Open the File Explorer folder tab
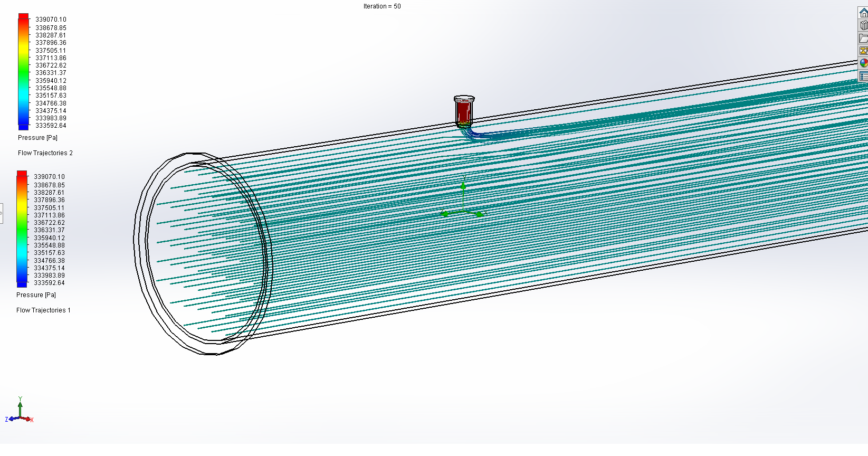Image resolution: width=868 pixels, height=456 pixels. click(863, 38)
